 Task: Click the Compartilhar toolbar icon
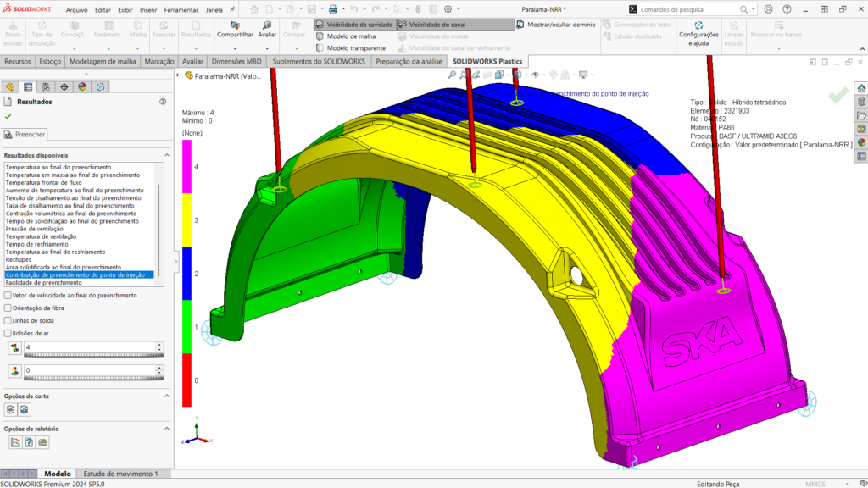[235, 25]
